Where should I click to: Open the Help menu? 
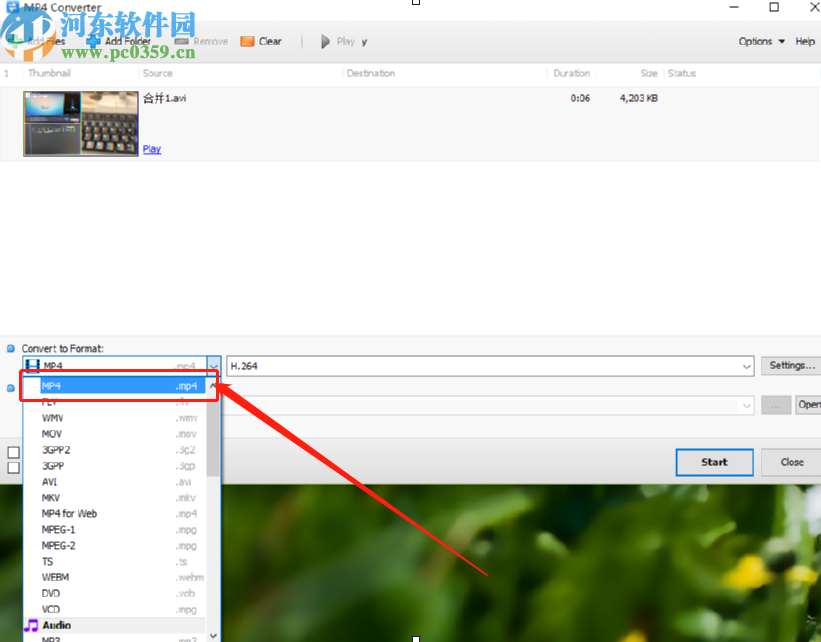pyautogui.click(x=805, y=41)
